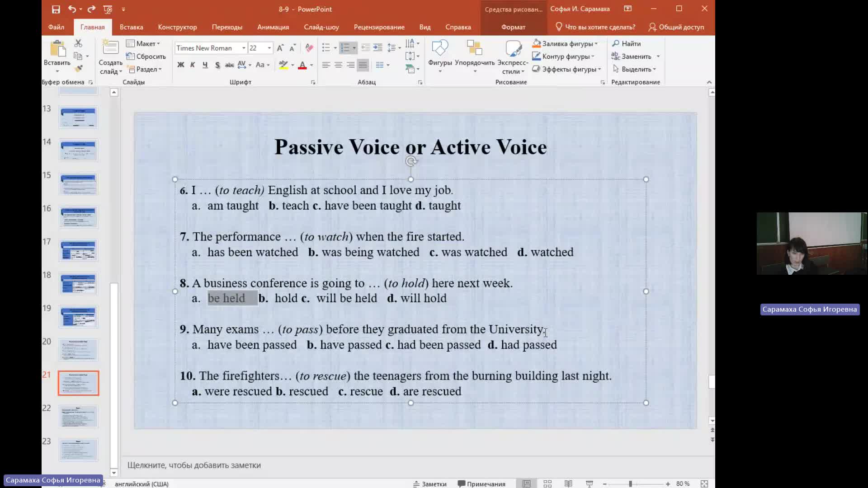868x488 pixels.
Task: Toggle Notes (Заметки) pane in status bar
Action: (429, 483)
